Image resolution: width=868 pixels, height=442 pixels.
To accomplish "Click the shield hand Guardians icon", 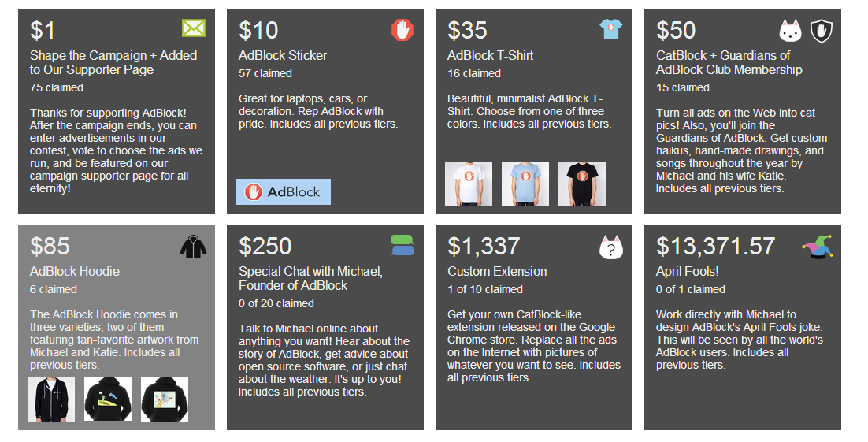I will tap(822, 31).
